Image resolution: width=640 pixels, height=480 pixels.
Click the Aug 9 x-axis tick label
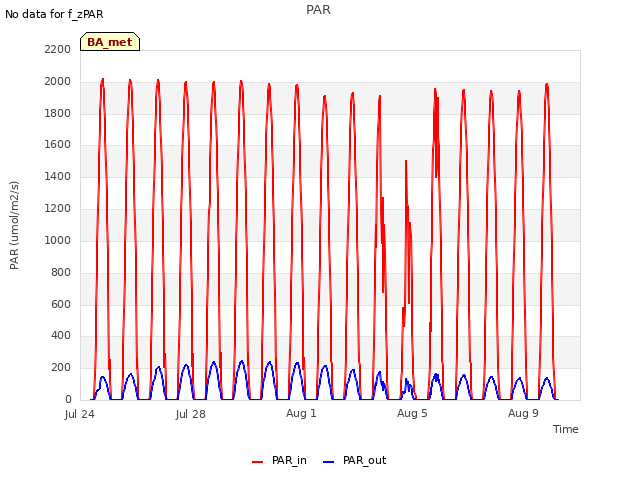(x=523, y=413)
